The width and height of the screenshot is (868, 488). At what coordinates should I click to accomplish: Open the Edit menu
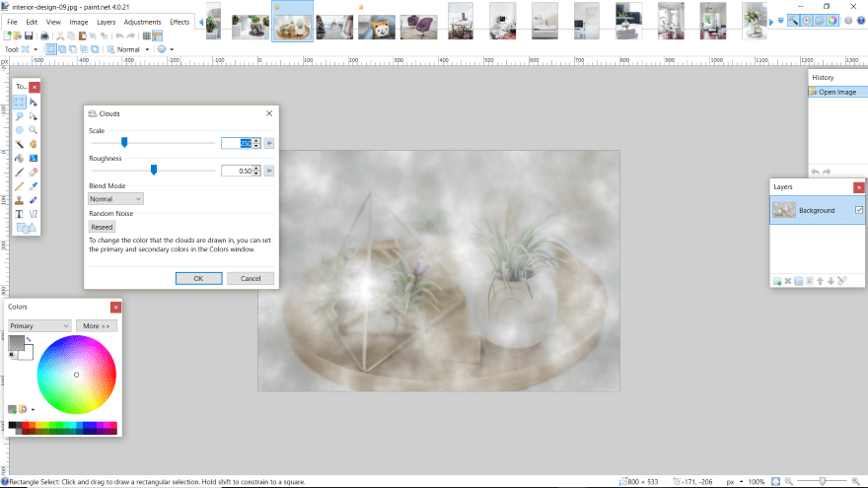[32, 22]
